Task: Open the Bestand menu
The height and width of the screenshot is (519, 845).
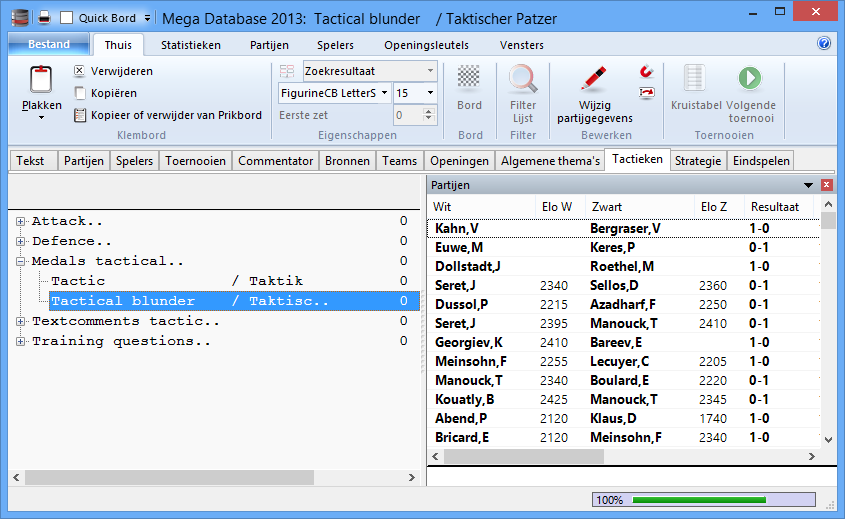Action: (x=49, y=44)
